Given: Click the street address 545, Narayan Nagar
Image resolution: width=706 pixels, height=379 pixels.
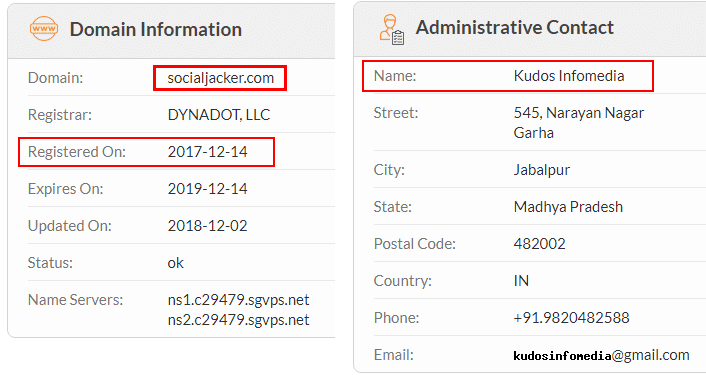Looking at the screenshot, I should pyautogui.click(x=579, y=113).
